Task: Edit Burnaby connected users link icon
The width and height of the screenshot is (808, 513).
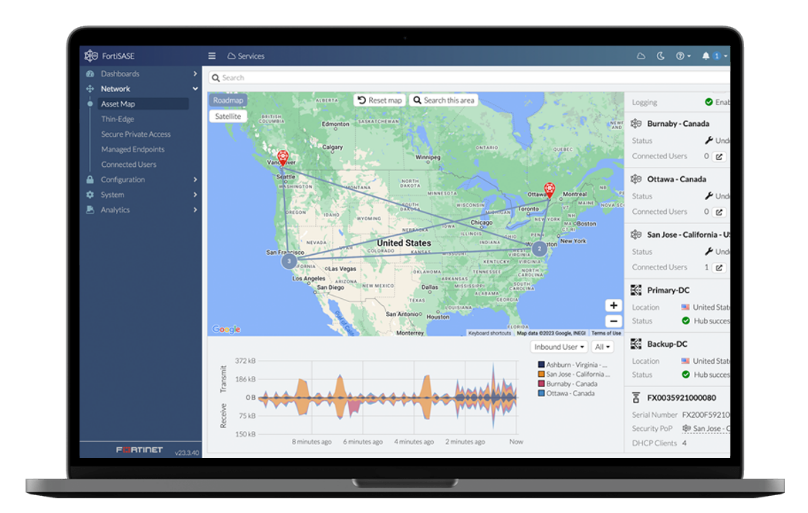Action: click(x=719, y=157)
